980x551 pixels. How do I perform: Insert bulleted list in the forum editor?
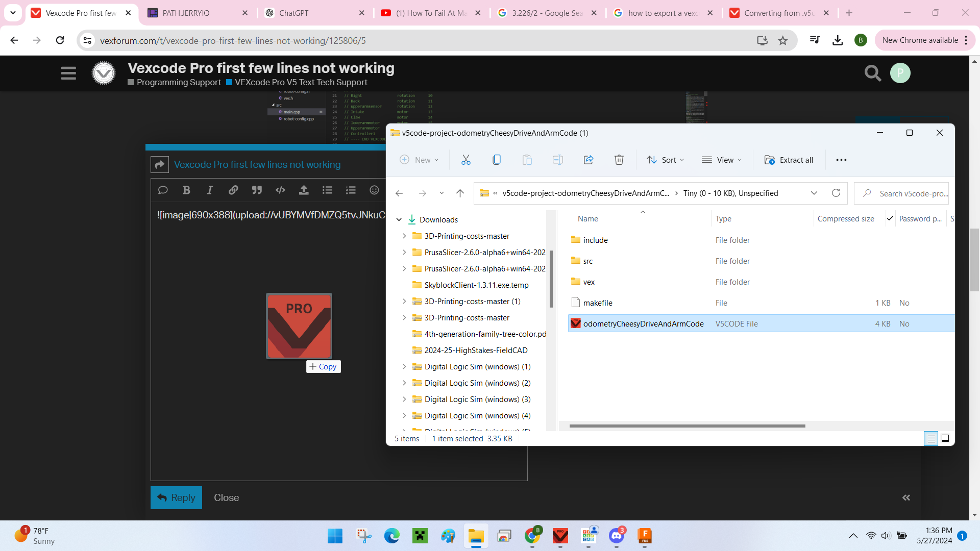[327, 190]
